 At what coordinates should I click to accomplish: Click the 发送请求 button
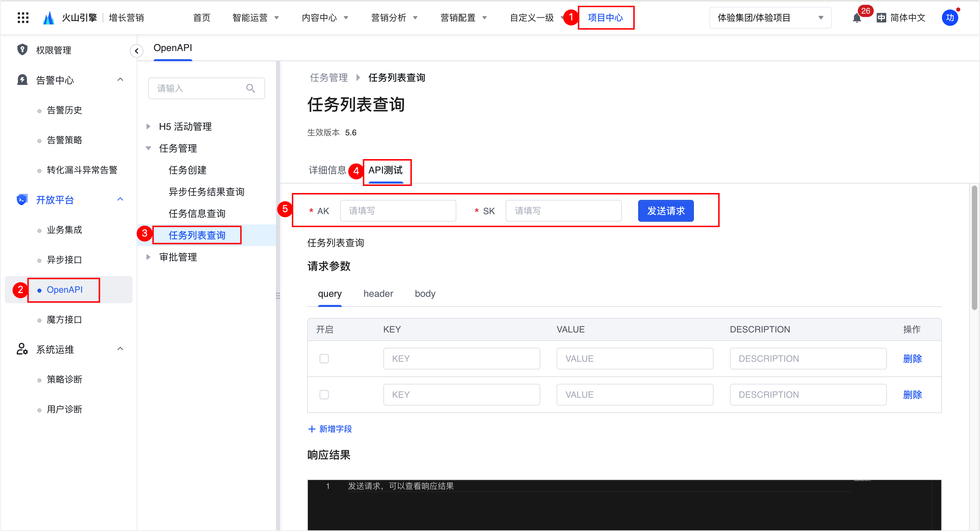(x=666, y=210)
